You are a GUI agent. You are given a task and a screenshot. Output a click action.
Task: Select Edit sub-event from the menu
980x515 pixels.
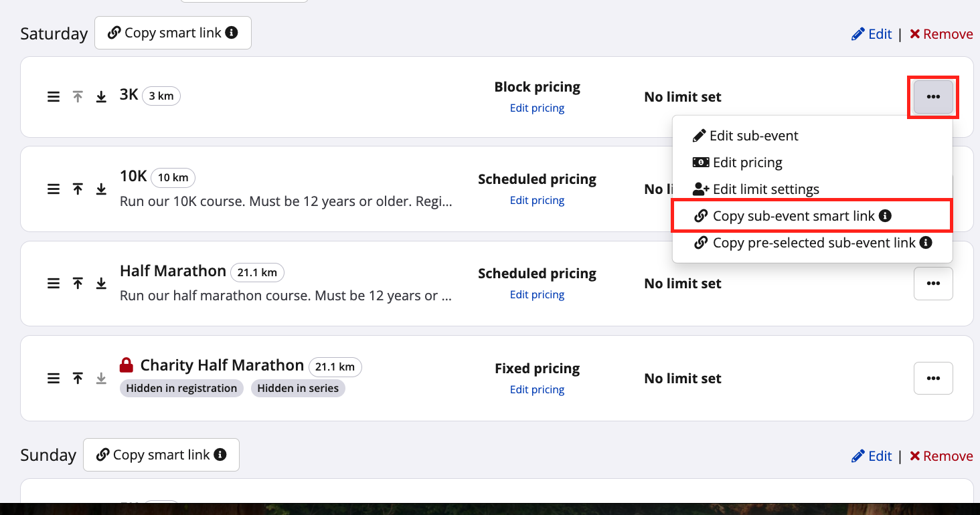tap(753, 136)
